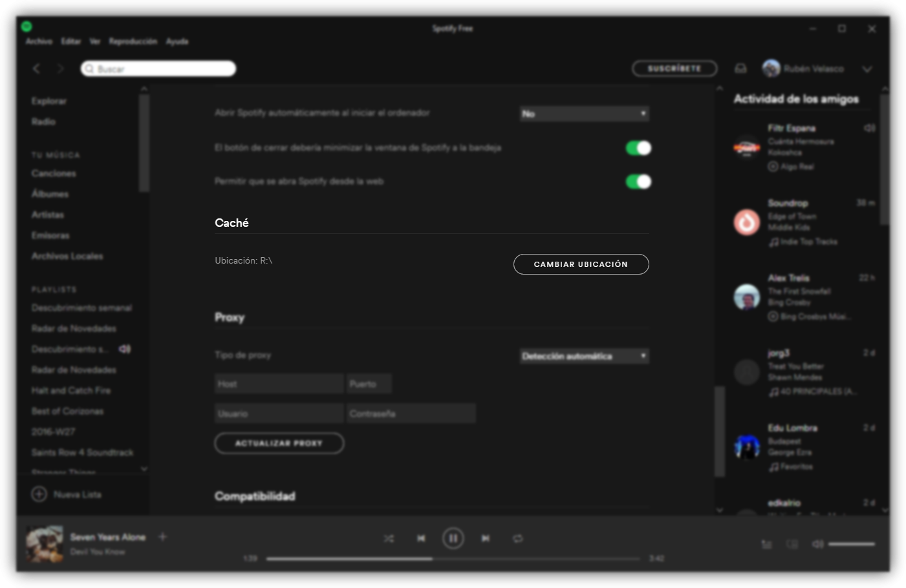The width and height of the screenshot is (906, 588).
Task: Toggle repeat mode
Action: pos(518,538)
